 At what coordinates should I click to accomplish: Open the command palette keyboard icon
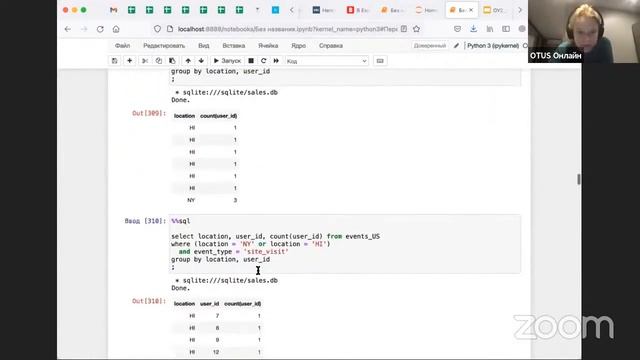(380, 61)
